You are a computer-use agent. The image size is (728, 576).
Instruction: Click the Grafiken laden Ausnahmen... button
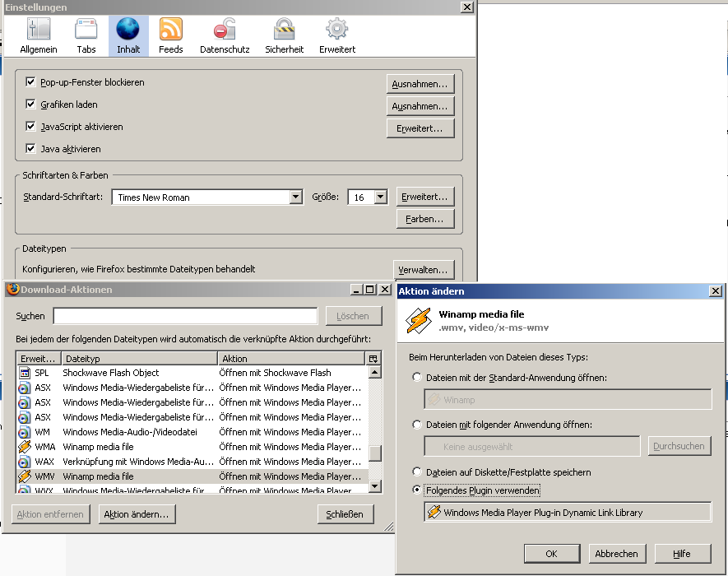tap(420, 106)
